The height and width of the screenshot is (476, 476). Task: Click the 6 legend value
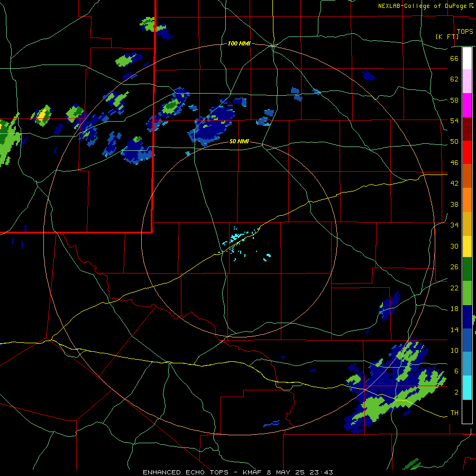click(x=456, y=371)
